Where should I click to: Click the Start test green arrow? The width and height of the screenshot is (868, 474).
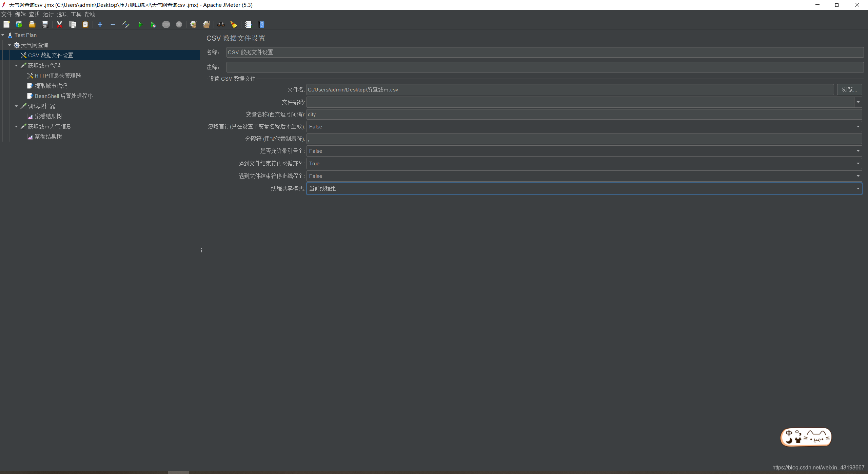point(140,24)
